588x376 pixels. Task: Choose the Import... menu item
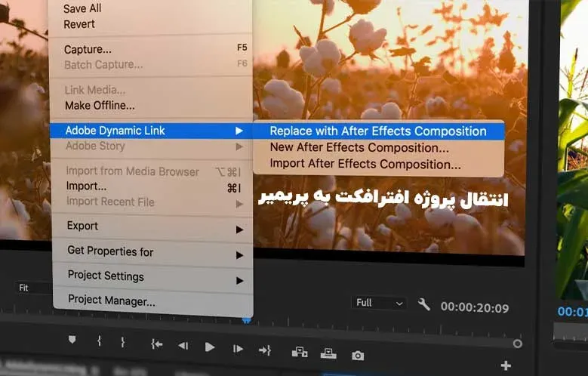point(152,186)
